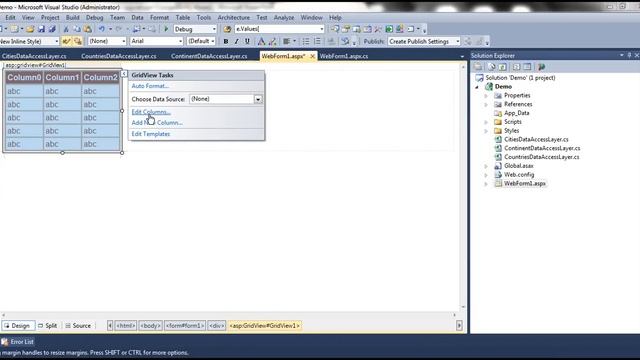Click the Refresh icon in Solution Explorer toolbar
The image size is (640, 360).
503,67
